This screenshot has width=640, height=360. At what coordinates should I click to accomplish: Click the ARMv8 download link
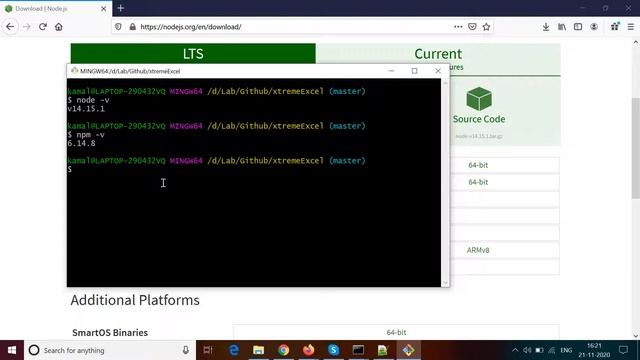(x=478, y=250)
